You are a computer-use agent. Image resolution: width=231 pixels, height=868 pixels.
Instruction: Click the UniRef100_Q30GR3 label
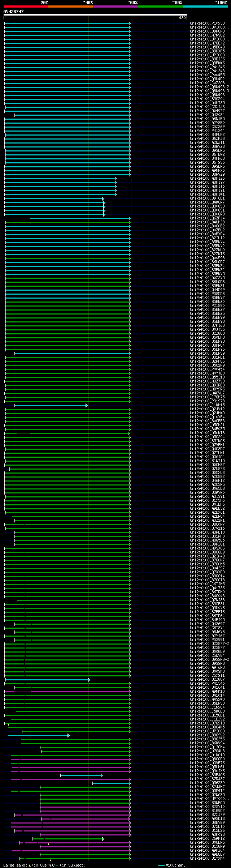click(207, 214)
